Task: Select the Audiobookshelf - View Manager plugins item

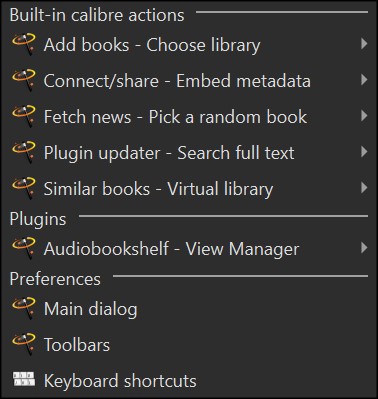Action: (189, 248)
